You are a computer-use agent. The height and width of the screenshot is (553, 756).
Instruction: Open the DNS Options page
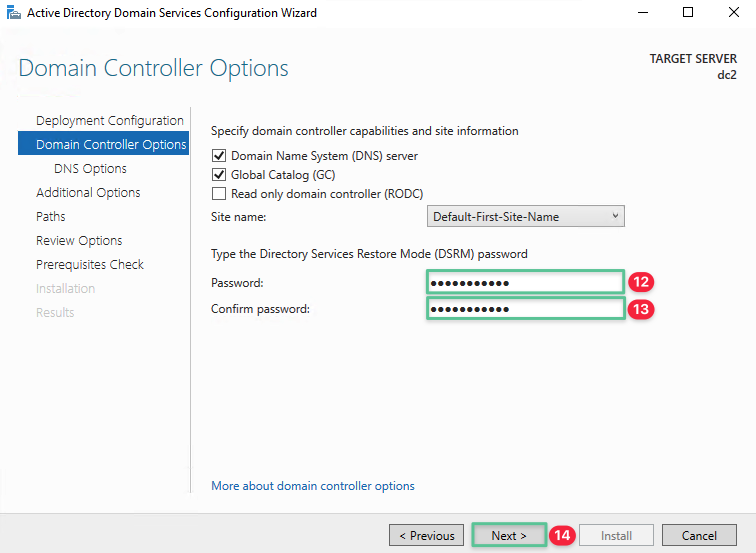[90, 169]
